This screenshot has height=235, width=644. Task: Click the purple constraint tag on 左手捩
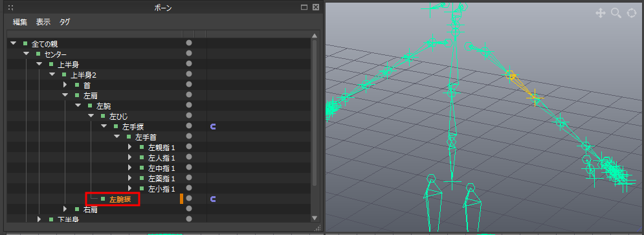tap(213, 126)
